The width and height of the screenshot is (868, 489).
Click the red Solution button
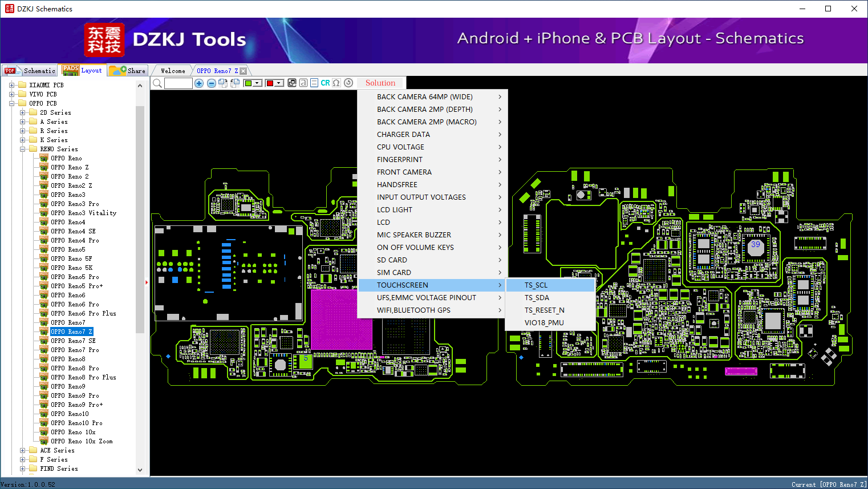380,83
